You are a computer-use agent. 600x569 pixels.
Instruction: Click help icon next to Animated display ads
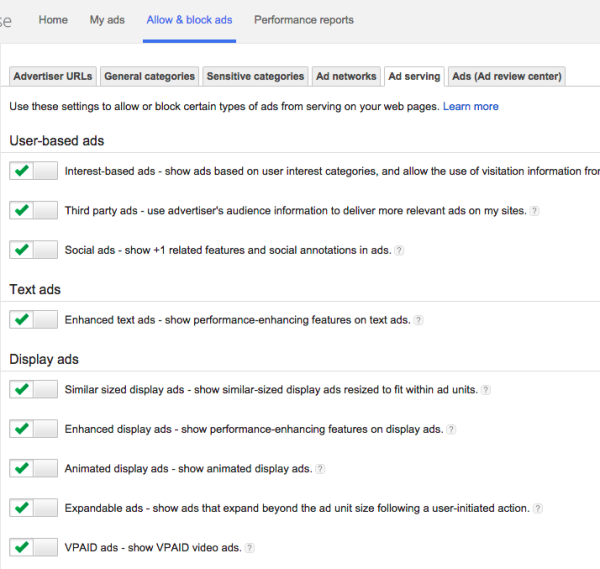(320, 469)
